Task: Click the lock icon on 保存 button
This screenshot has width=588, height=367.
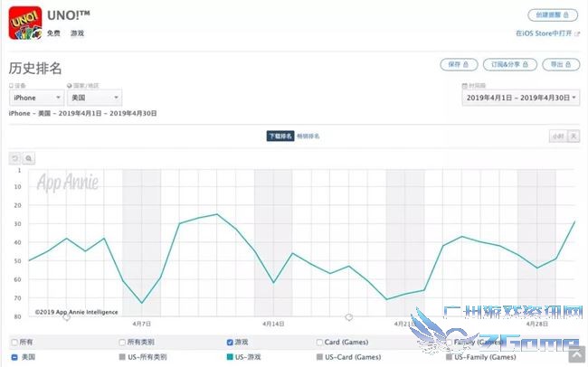Action: (466, 64)
